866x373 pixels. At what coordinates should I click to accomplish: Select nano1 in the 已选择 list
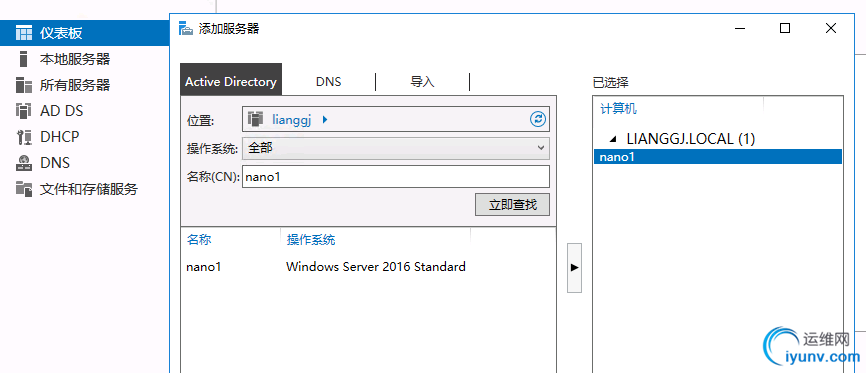tap(717, 157)
